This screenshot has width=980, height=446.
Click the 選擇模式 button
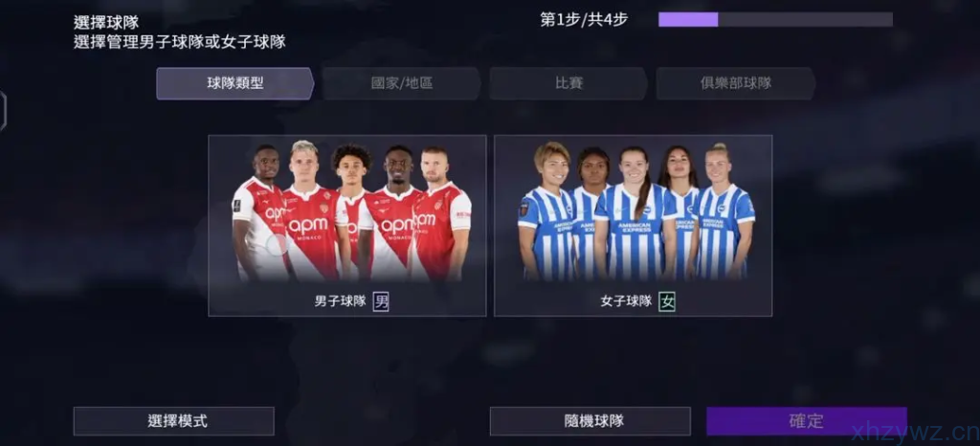(174, 421)
